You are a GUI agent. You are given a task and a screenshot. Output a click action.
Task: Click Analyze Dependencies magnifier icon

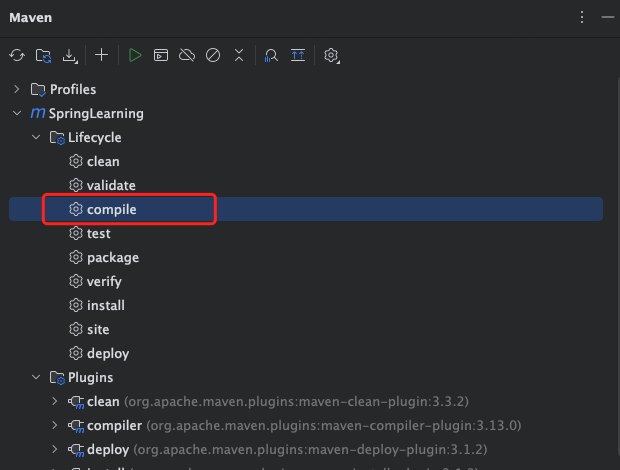click(271, 55)
